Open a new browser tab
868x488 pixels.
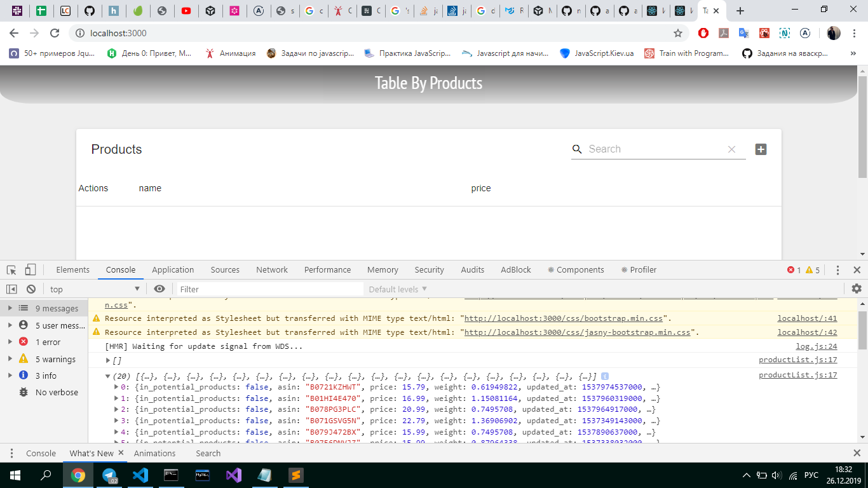pyautogui.click(x=740, y=11)
